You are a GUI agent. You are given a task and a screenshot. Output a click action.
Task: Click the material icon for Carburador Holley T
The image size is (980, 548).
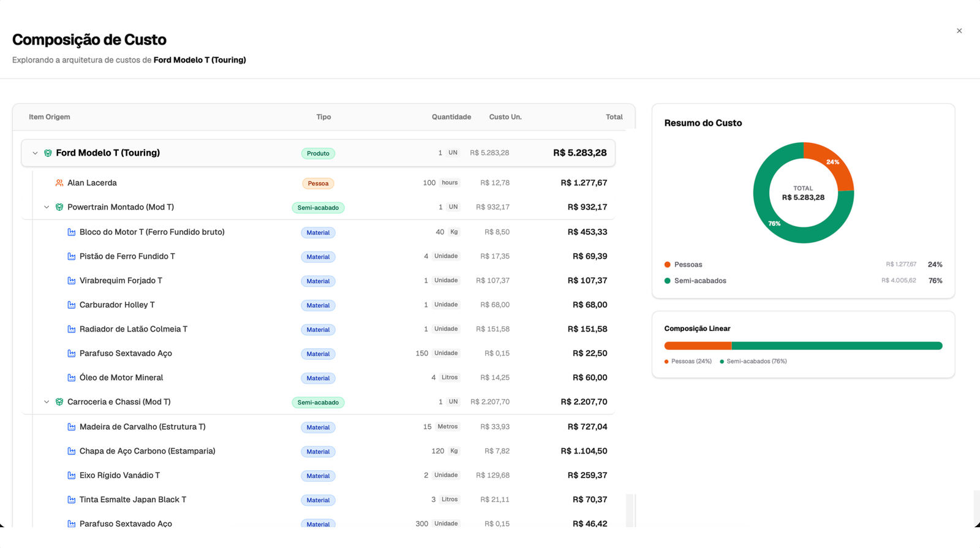coord(72,305)
